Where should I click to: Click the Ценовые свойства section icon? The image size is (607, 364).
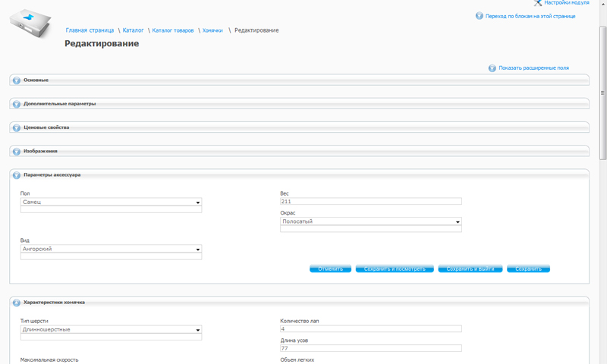pos(17,127)
